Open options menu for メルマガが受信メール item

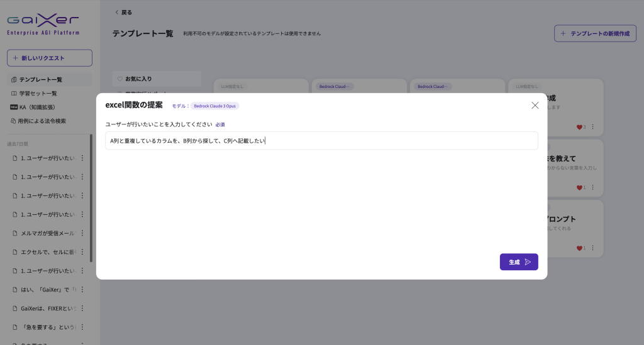point(82,233)
